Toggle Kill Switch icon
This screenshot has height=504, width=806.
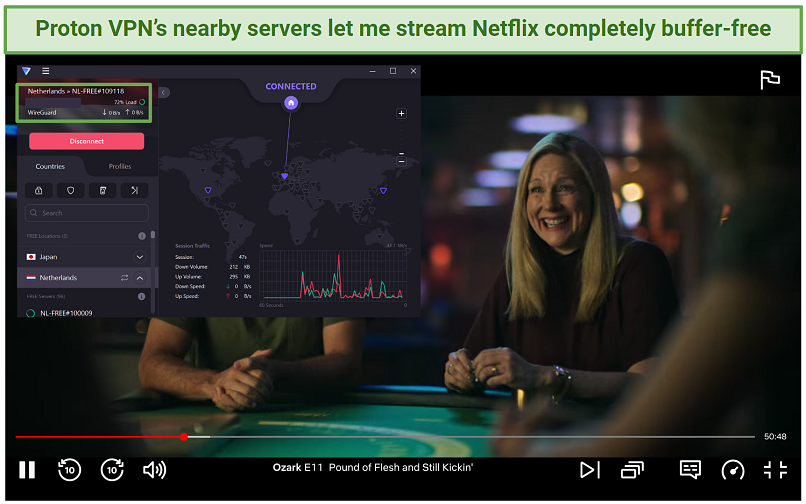(x=103, y=190)
